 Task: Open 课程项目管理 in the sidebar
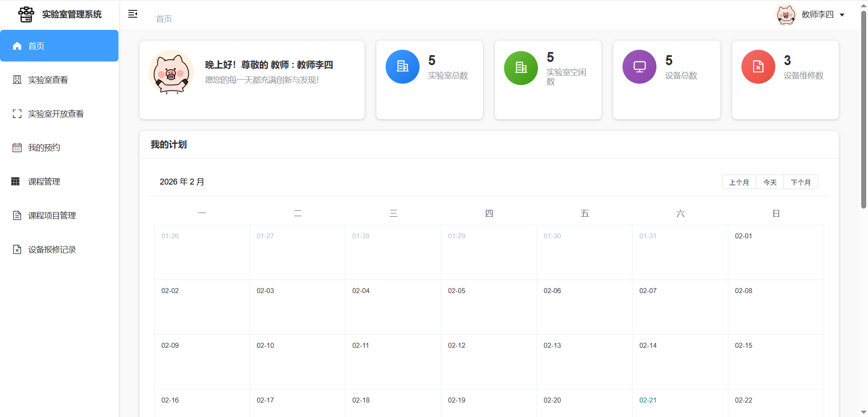[x=59, y=215]
